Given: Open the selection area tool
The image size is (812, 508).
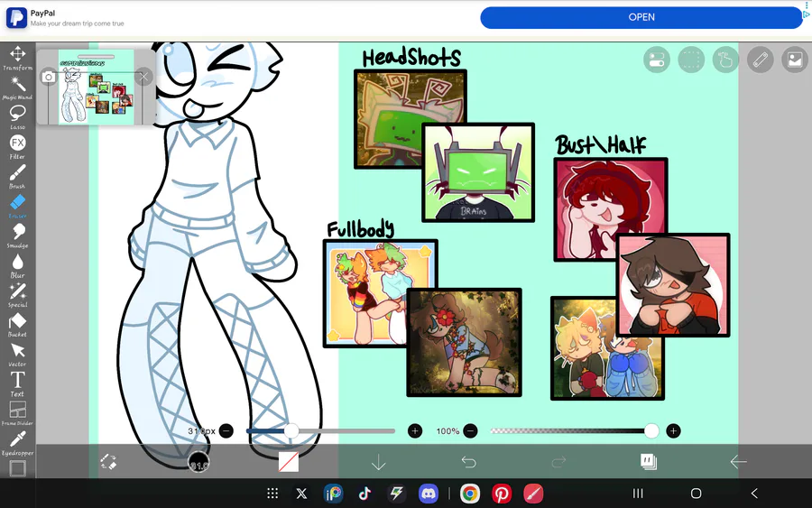Looking at the screenshot, I should coord(691,60).
